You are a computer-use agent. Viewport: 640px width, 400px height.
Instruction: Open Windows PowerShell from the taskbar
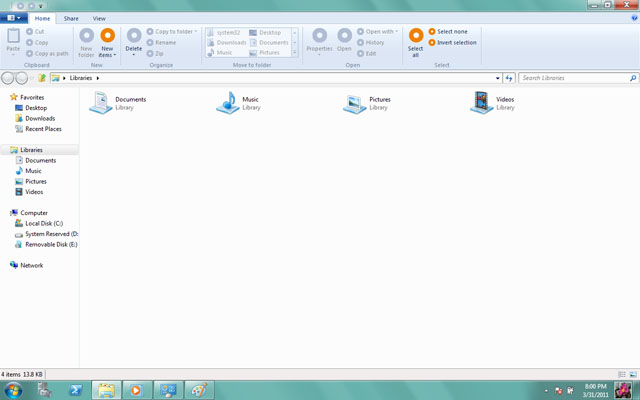coord(75,389)
